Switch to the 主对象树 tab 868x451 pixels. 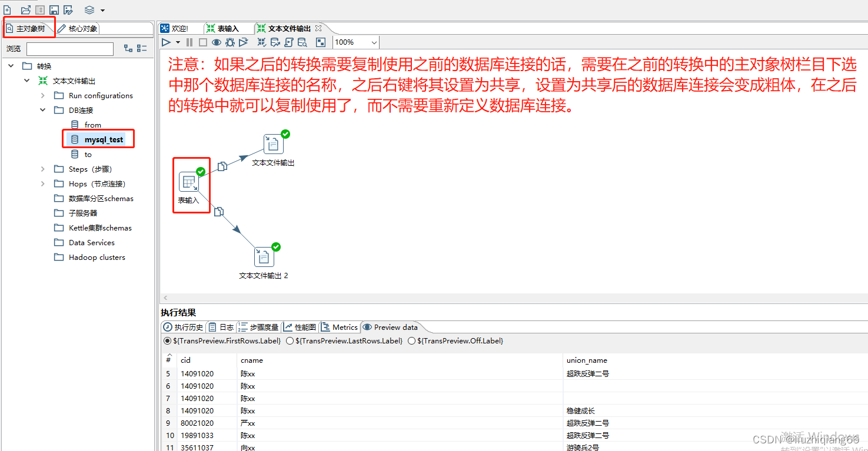(30, 28)
